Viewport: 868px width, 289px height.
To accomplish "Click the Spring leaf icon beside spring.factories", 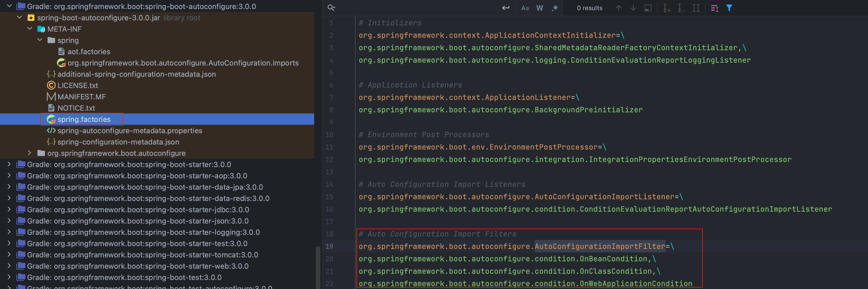I will pyautogui.click(x=51, y=119).
